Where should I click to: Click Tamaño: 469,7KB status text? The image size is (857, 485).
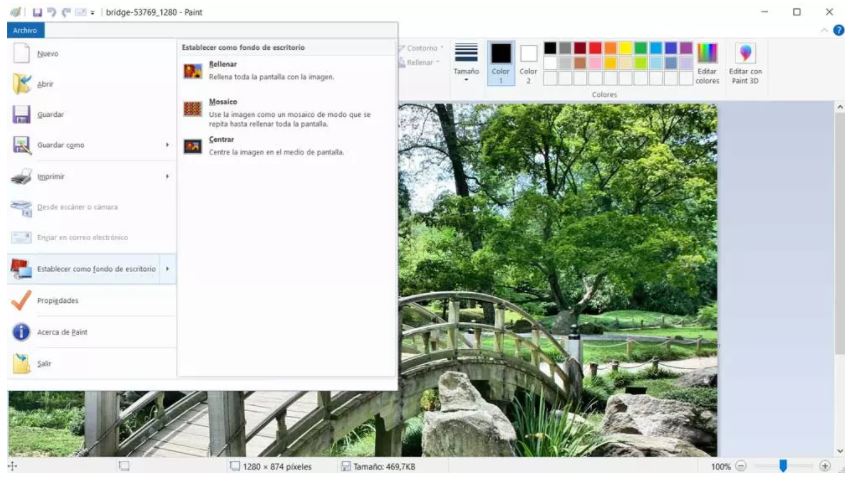(384, 466)
